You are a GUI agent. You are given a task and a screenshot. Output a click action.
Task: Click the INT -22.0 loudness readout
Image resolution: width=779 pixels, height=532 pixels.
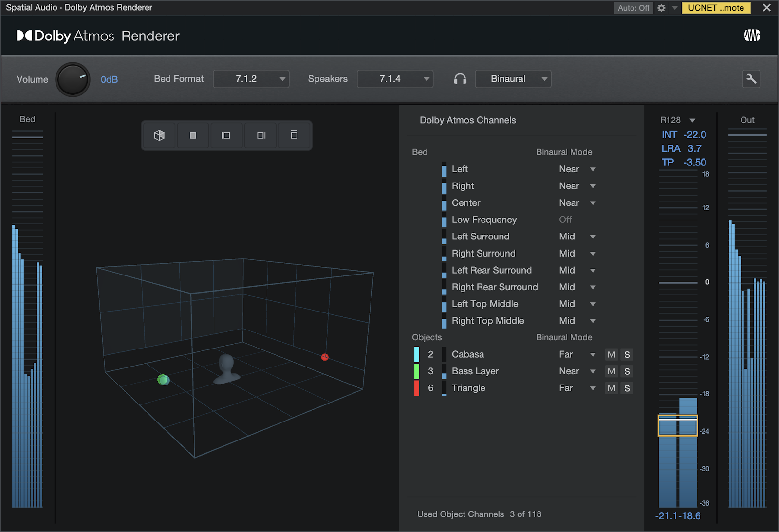pyautogui.click(x=684, y=135)
